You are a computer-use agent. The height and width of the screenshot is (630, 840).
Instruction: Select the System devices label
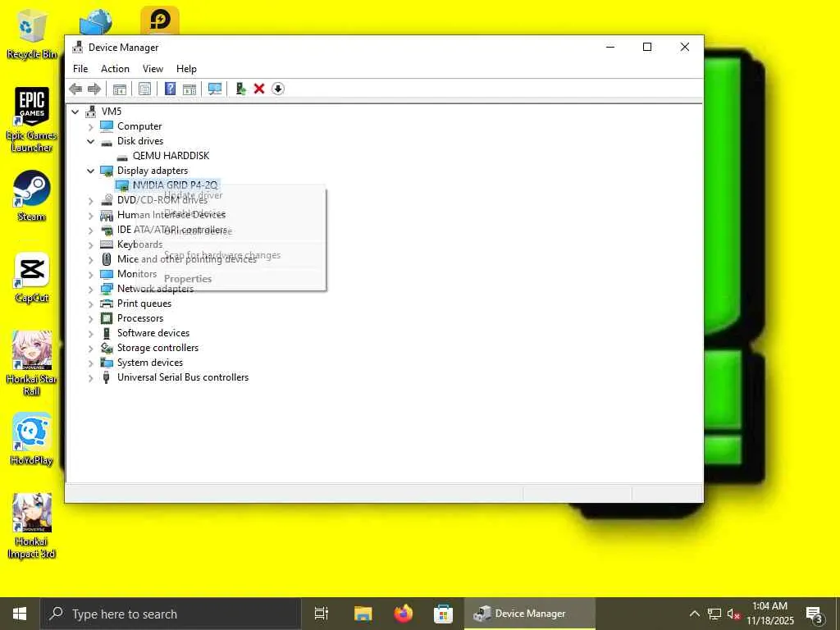pos(150,363)
